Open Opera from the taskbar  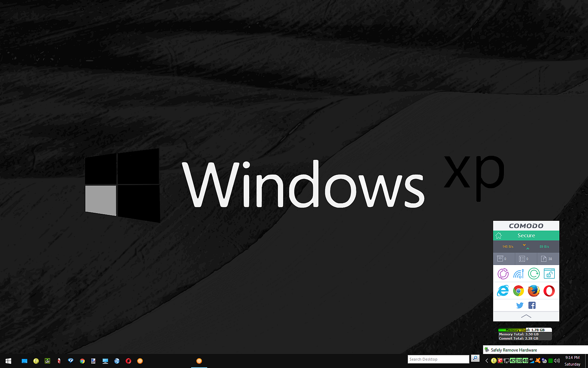click(128, 361)
